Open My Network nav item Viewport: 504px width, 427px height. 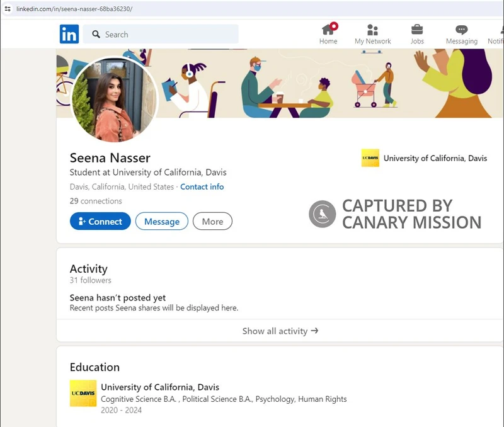tap(372, 34)
